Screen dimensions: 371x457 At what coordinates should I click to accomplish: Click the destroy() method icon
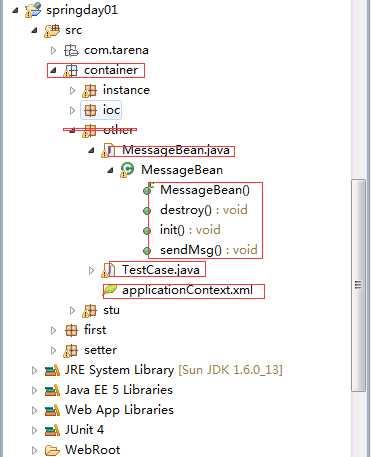click(x=147, y=211)
